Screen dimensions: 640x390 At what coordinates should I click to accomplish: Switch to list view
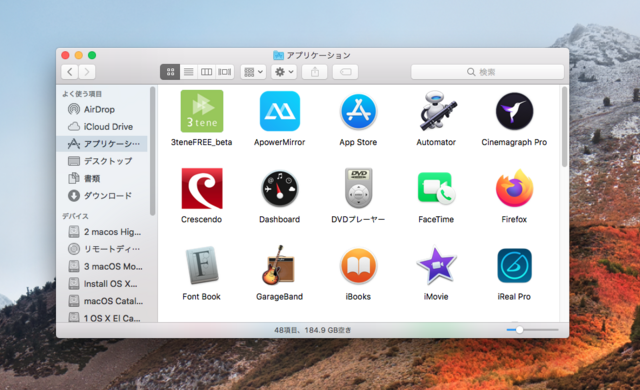coord(189,72)
